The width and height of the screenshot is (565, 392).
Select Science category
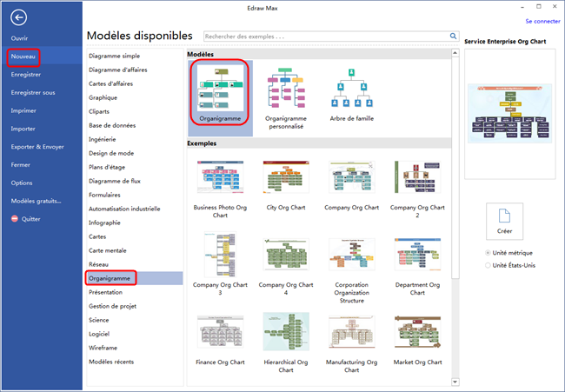99,320
